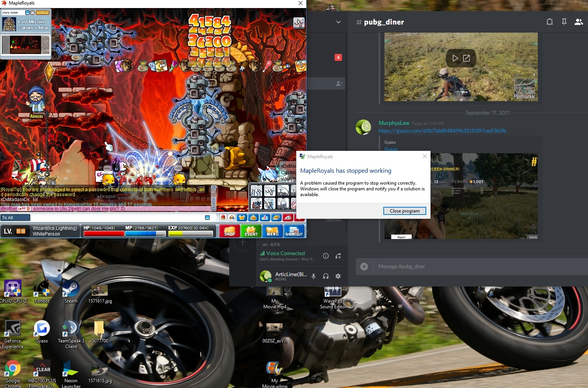Viewport: 588px width, 388px height.
Task: Open the server with red 4 badge
Action: click(338, 57)
